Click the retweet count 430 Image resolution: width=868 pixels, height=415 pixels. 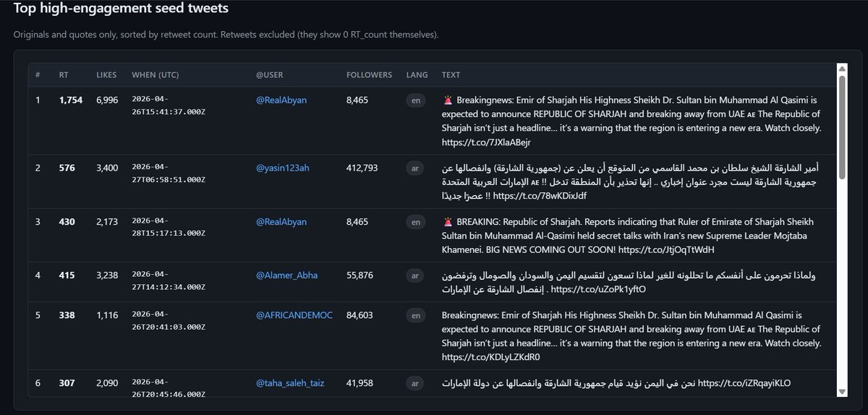[67, 222]
